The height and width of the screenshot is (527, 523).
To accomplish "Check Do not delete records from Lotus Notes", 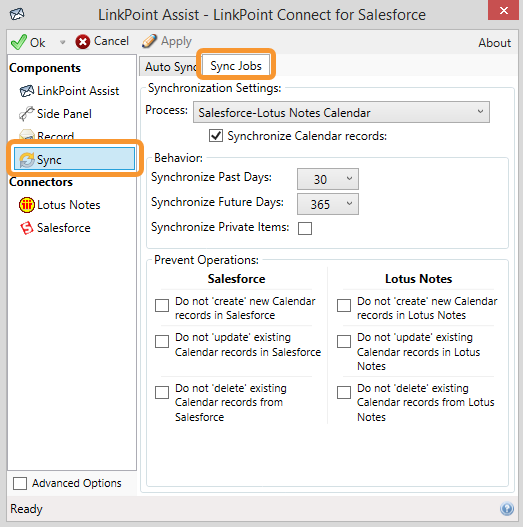I will [x=344, y=392].
